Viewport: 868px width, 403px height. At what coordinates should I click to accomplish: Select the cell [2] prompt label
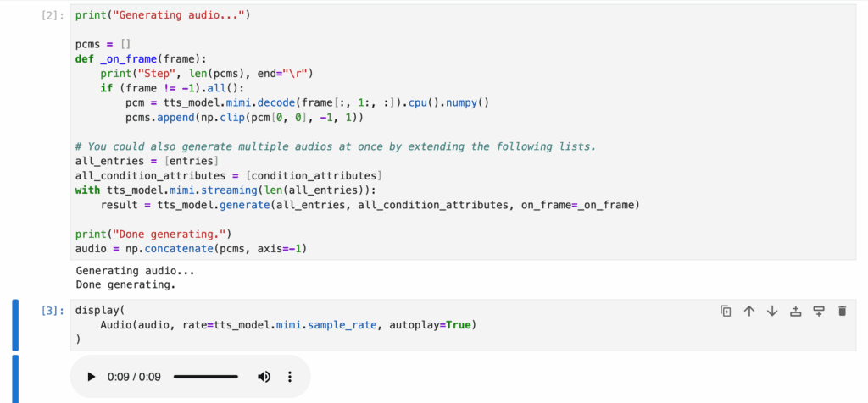[x=53, y=15]
